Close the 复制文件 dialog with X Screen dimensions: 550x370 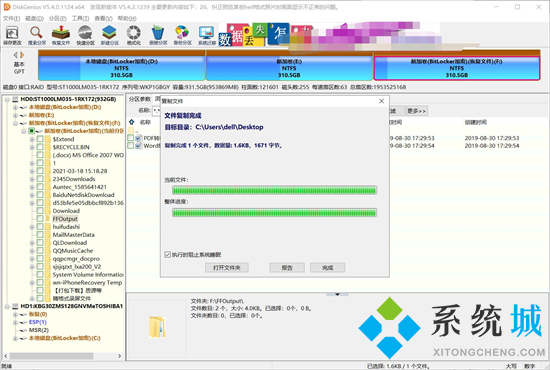(382, 101)
